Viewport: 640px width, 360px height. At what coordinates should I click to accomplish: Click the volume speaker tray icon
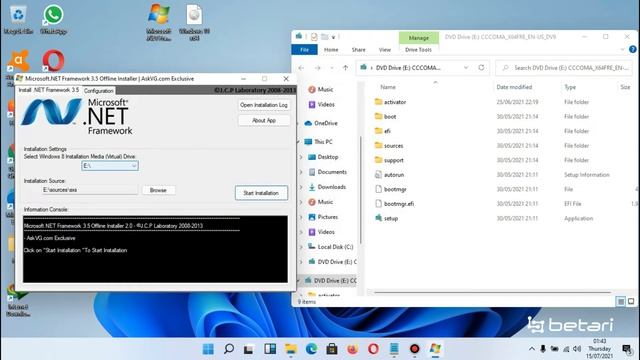pos(577,349)
